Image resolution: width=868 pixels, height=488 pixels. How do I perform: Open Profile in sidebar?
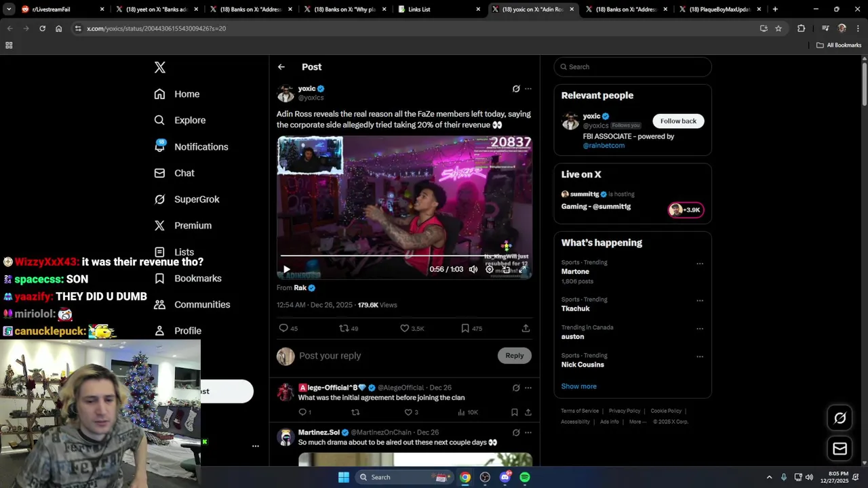178,331
